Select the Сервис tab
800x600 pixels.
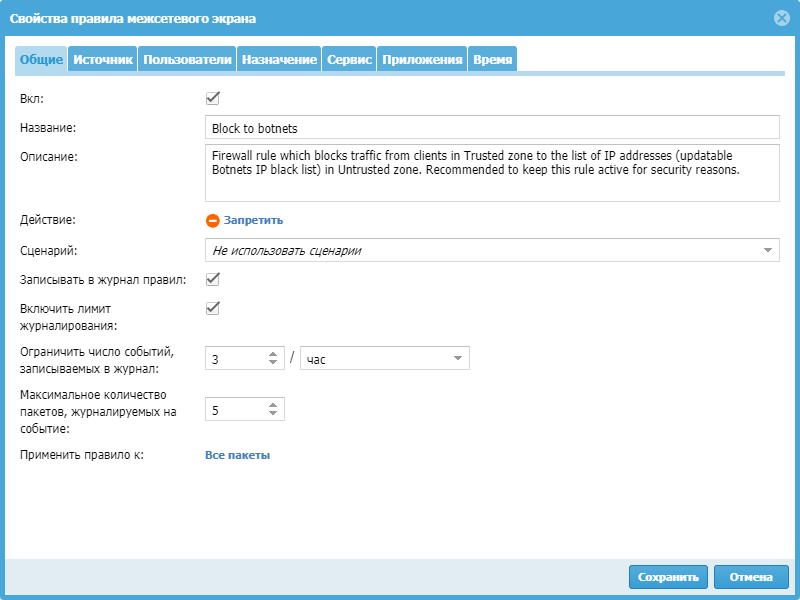point(349,60)
